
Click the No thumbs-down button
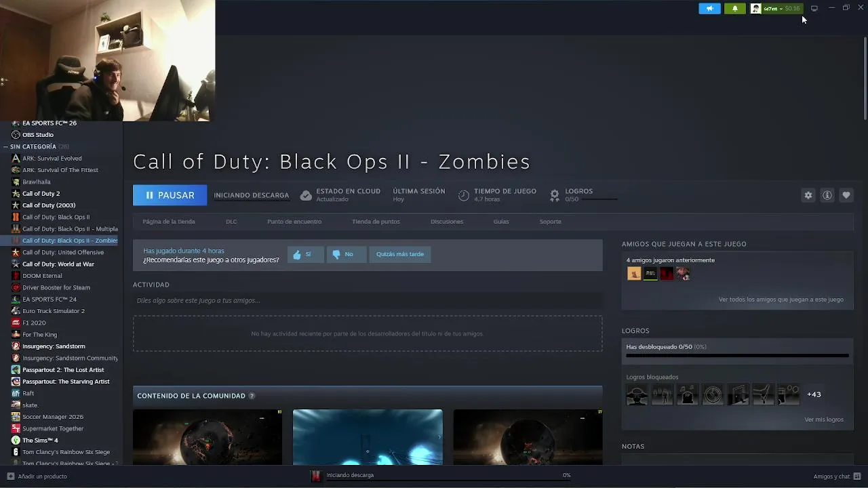[x=347, y=254]
